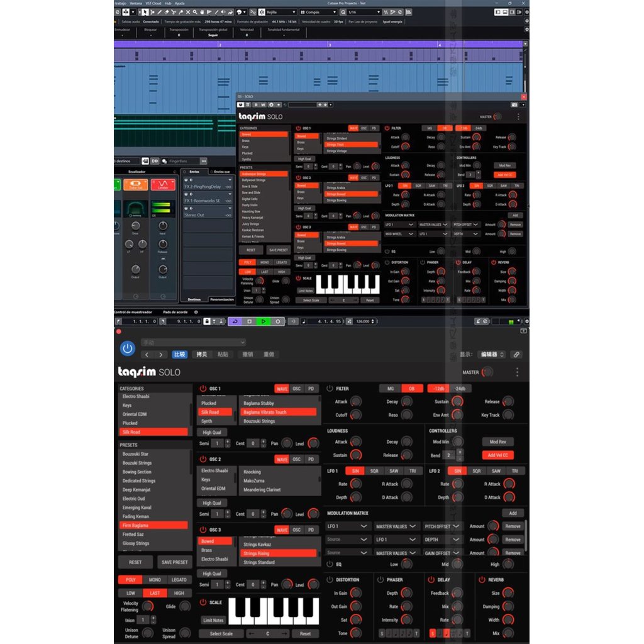Toggle PHASER power in lower plugin
This screenshot has width=644, height=644.
pos(380,579)
